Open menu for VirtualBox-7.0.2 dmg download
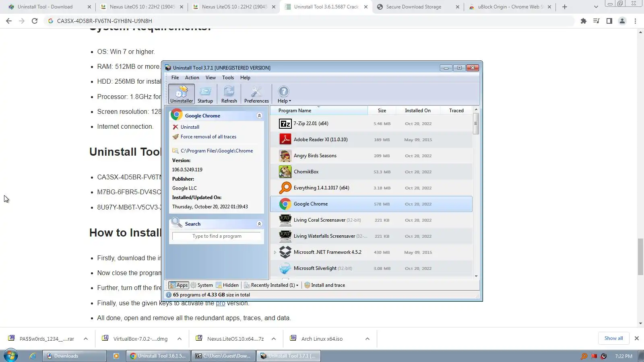644x362 pixels. 180,339
